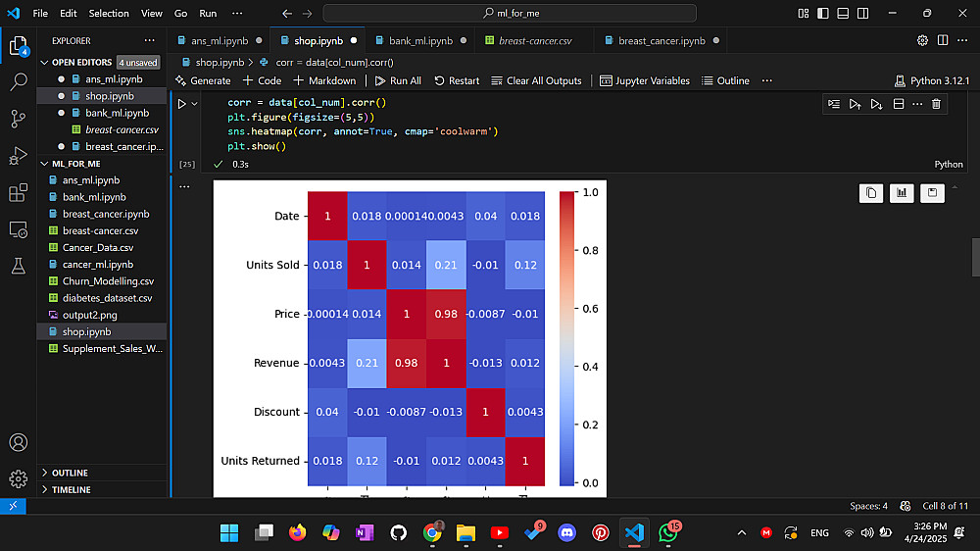The image size is (980, 551).
Task: Clear All Outputs
Action: 536,80
